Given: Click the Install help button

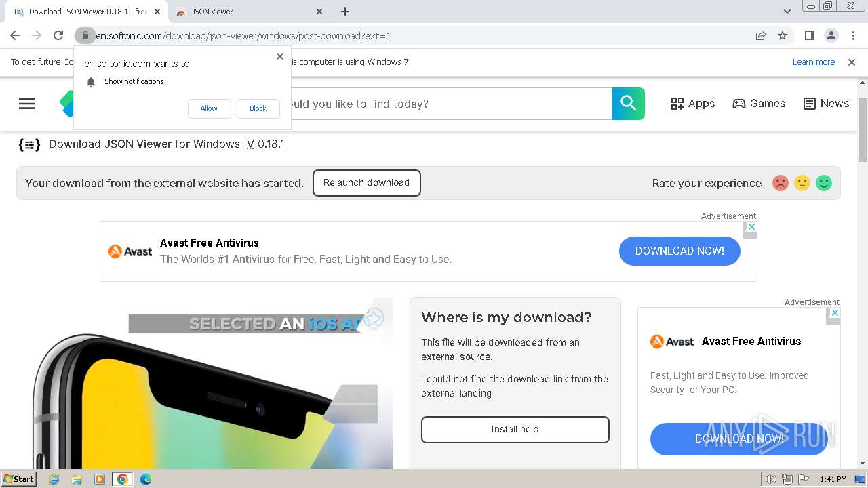Looking at the screenshot, I should click(x=515, y=430).
